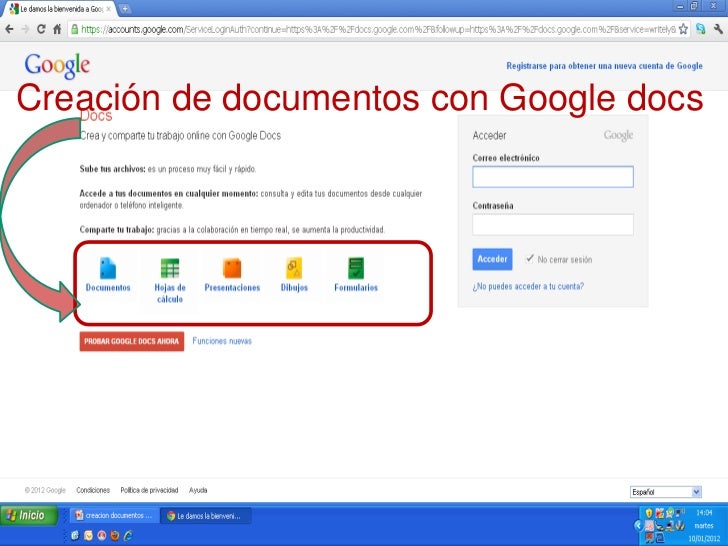Open the Hojas de cálculo text link
728x546 pixels.
[x=169, y=293]
